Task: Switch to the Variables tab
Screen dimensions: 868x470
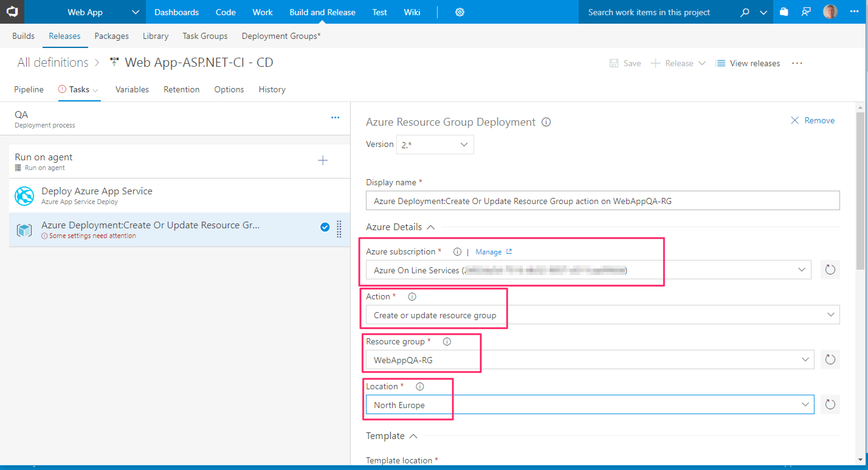Action: 132,90
